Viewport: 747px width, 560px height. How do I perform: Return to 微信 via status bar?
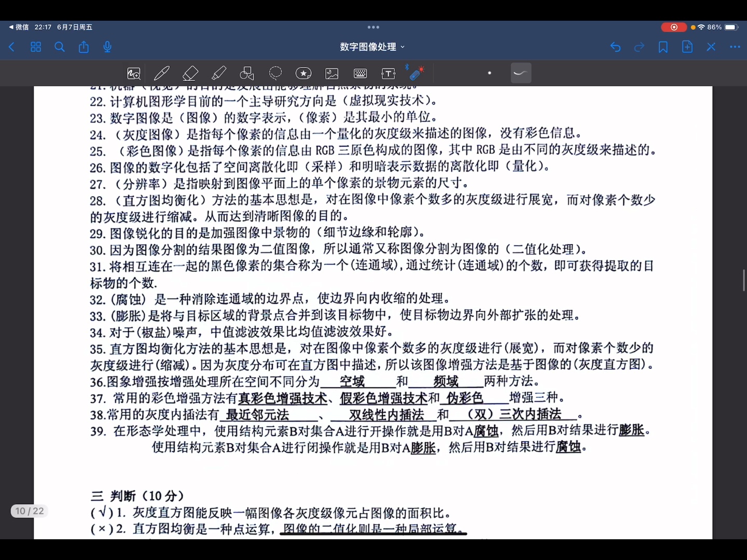(19, 27)
